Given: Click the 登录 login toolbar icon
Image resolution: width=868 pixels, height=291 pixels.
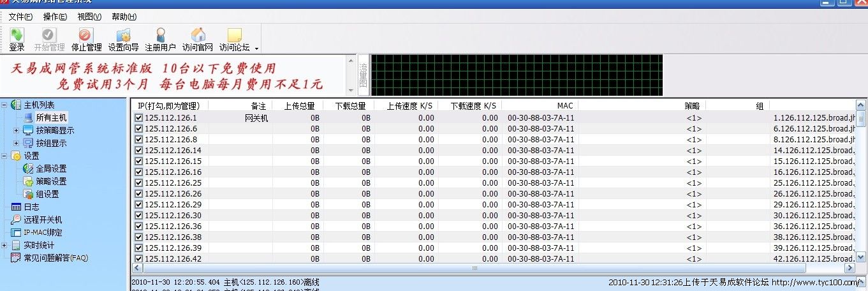Looking at the screenshot, I should (x=17, y=34).
